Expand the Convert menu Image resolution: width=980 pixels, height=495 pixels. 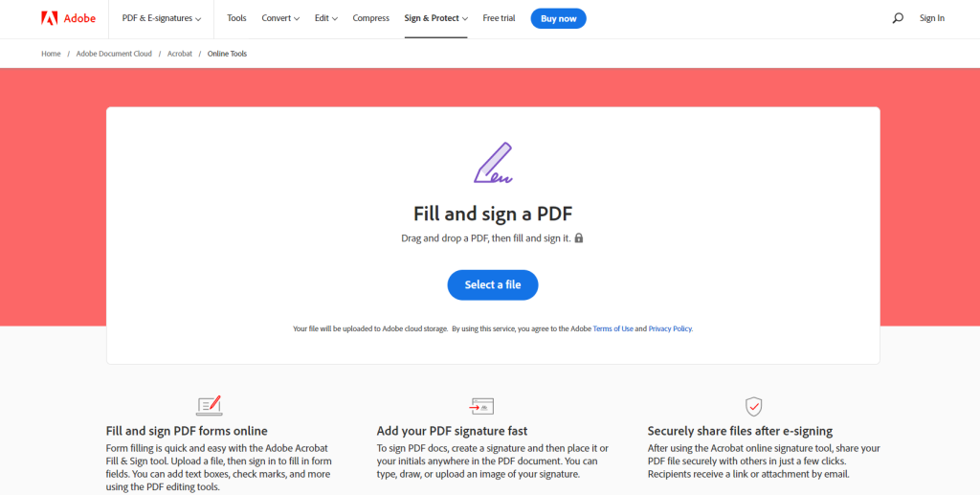pyautogui.click(x=280, y=18)
